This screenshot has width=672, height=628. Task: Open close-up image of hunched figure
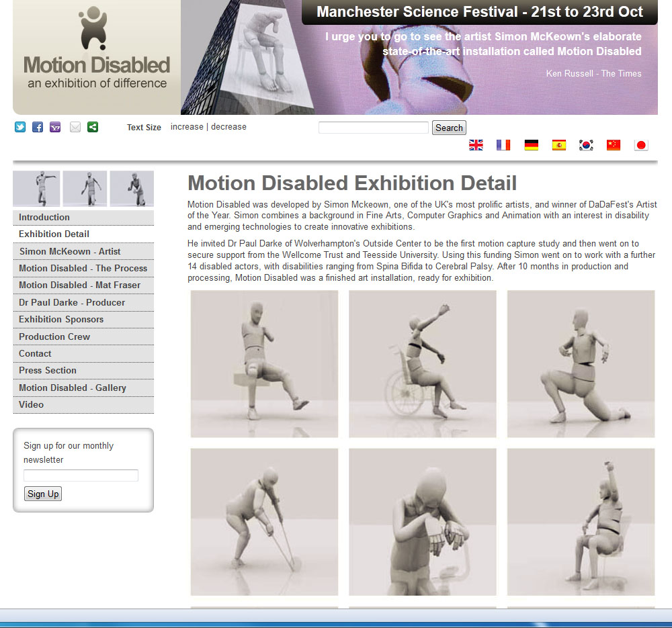pyautogui.click(x=423, y=522)
